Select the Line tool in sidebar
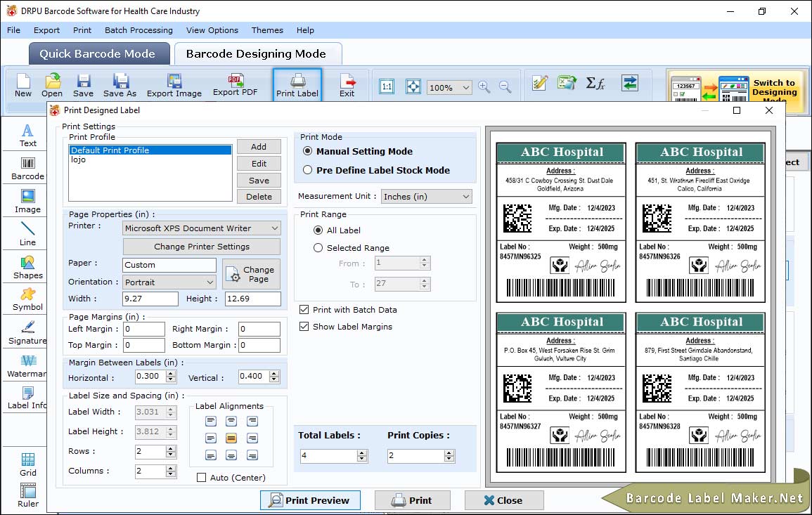The image size is (812, 515). click(28, 234)
